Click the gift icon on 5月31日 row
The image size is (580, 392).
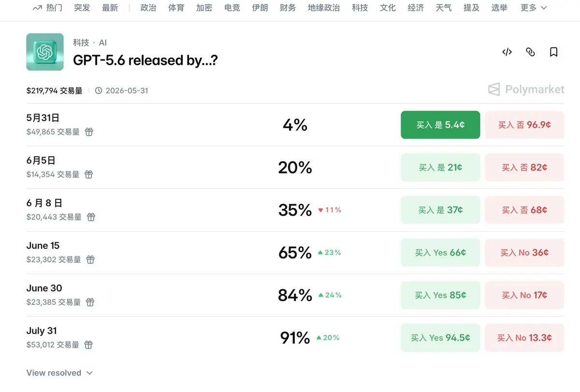(x=89, y=132)
